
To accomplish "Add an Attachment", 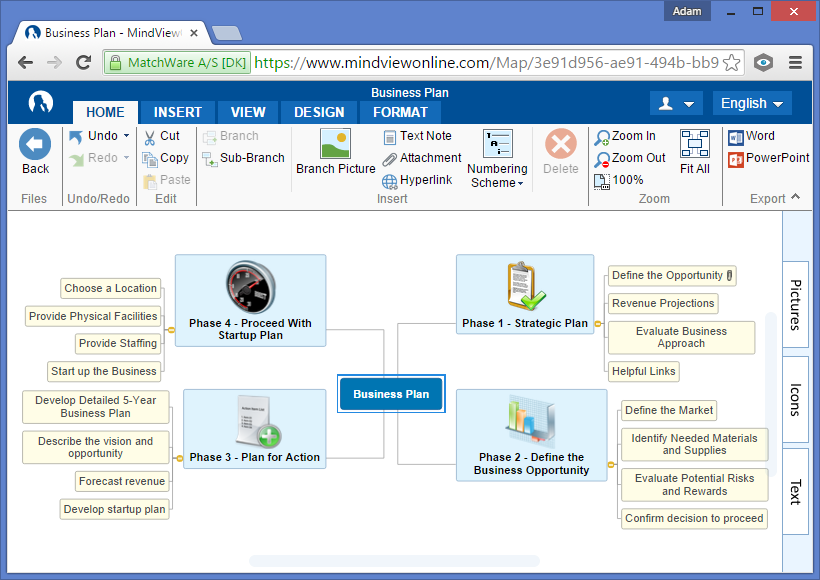I will [x=422, y=158].
